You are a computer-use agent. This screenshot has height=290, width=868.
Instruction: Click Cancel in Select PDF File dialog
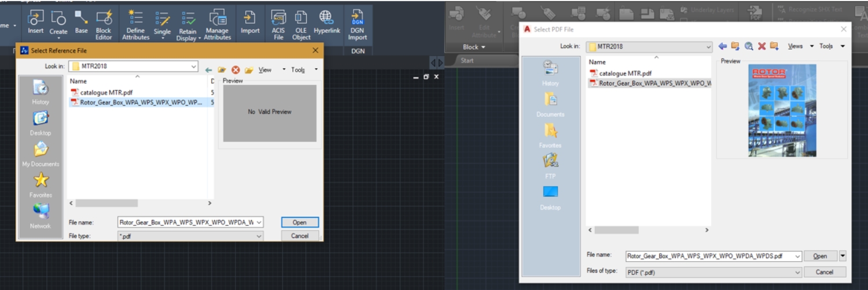pyautogui.click(x=825, y=272)
